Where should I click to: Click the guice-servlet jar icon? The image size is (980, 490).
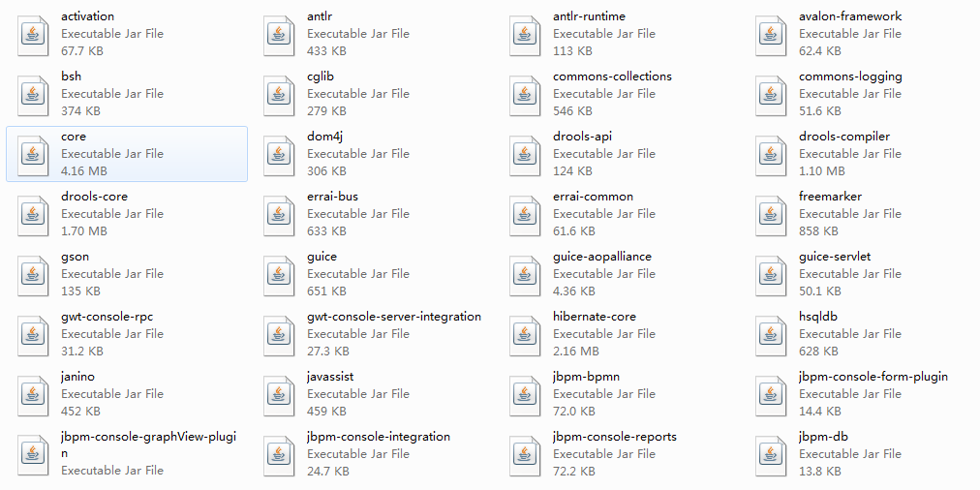pos(771,275)
